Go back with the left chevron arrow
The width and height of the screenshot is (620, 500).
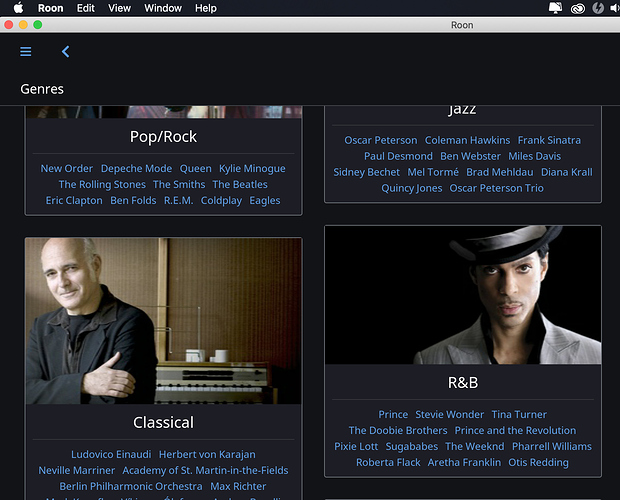[66, 51]
